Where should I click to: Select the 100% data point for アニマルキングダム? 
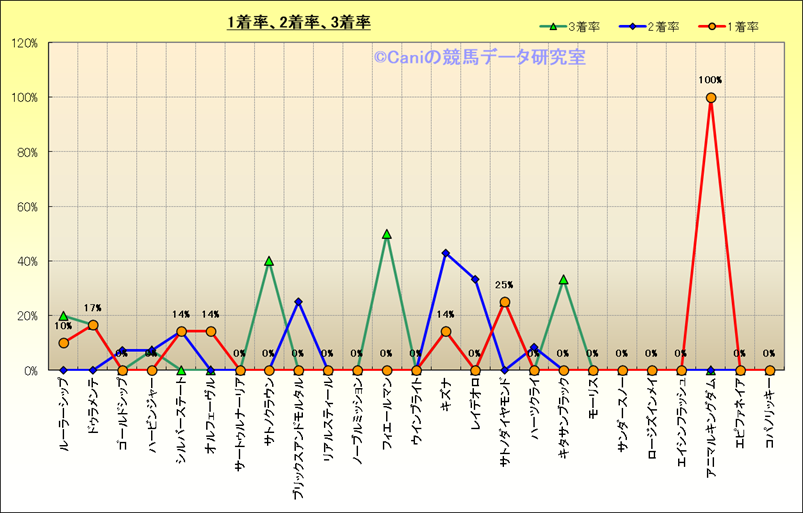point(711,98)
